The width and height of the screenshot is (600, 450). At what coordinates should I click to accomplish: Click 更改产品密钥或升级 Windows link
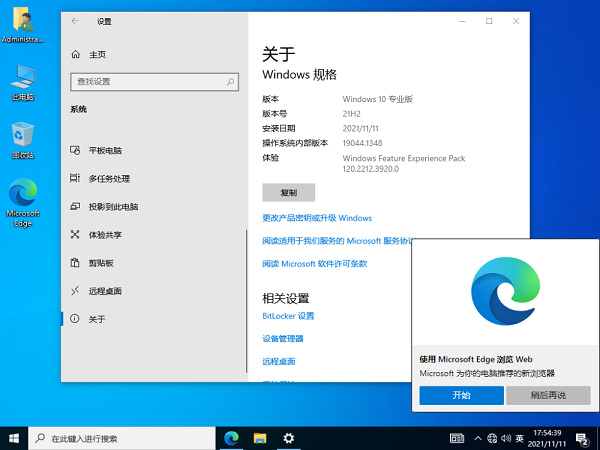(317, 218)
